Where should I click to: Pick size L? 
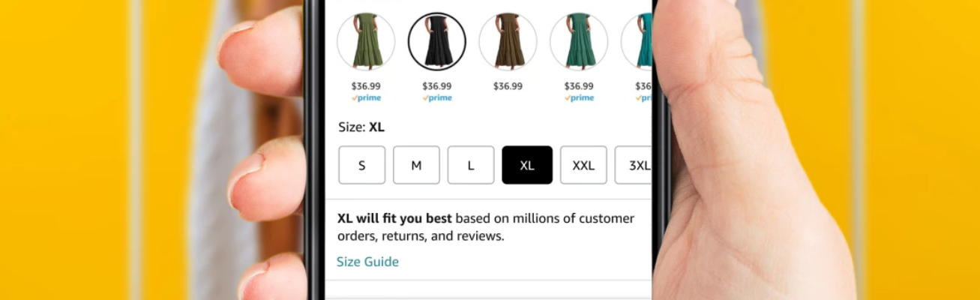click(x=471, y=165)
